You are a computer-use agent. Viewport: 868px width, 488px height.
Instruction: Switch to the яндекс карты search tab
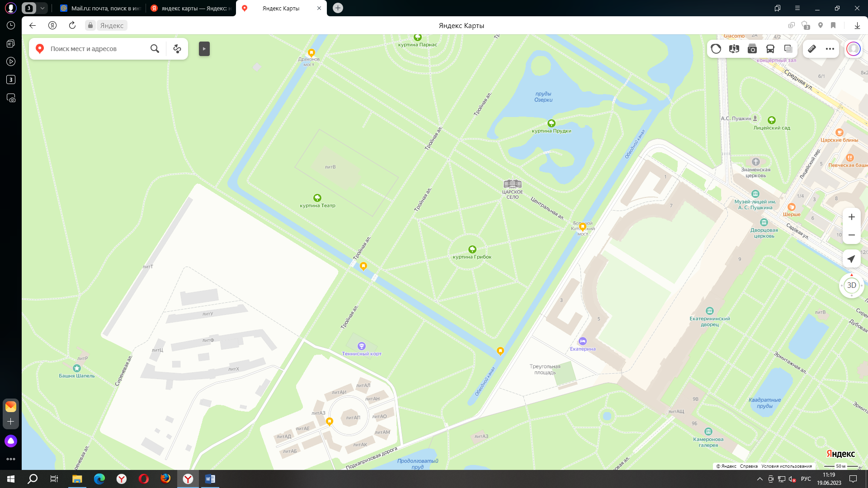(x=192, y=8)
